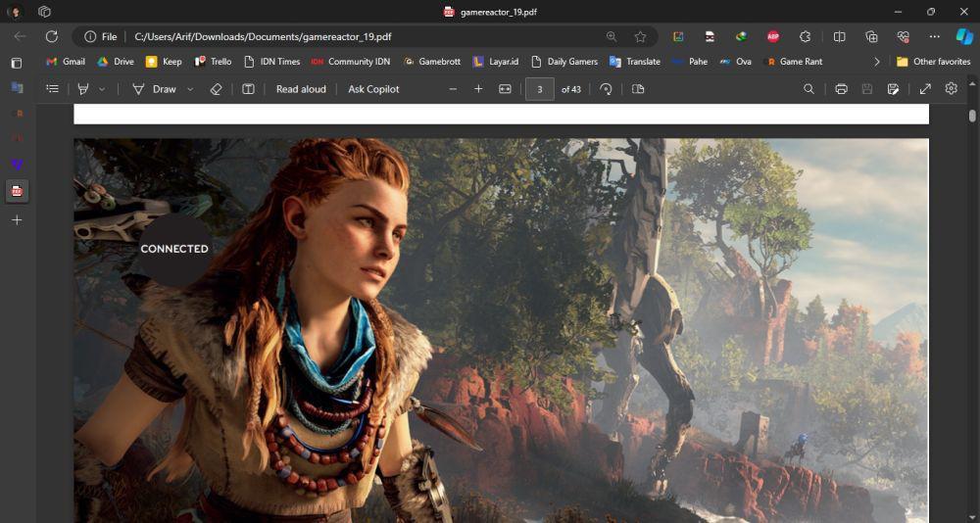
Task: Open the Collections panel
Action: [x=871, y=37]
